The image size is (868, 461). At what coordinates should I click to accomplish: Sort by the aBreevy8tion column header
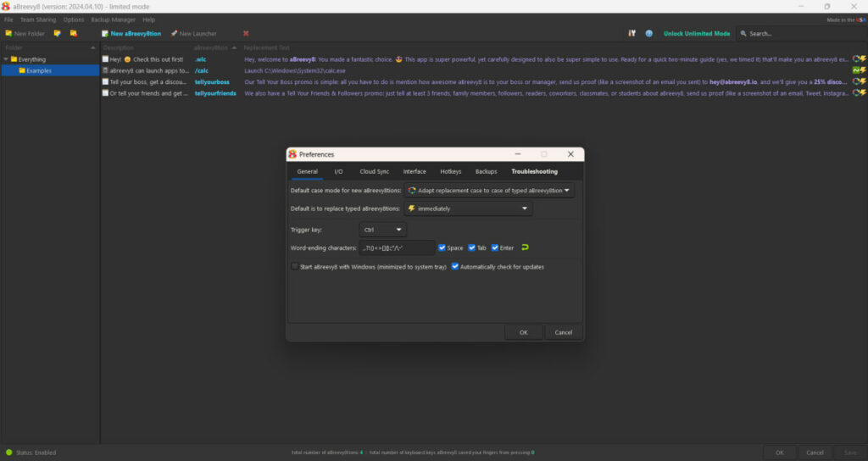(211, 47)
